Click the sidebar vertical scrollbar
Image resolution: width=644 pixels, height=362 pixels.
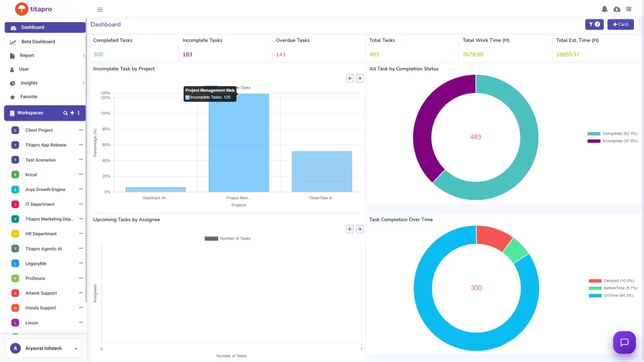(x=86, y=160)
